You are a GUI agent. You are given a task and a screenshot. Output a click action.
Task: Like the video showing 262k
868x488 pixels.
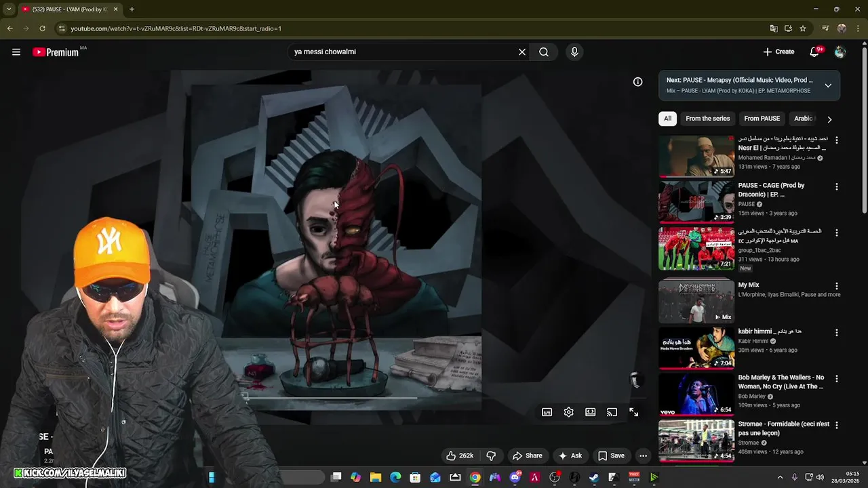459,455
